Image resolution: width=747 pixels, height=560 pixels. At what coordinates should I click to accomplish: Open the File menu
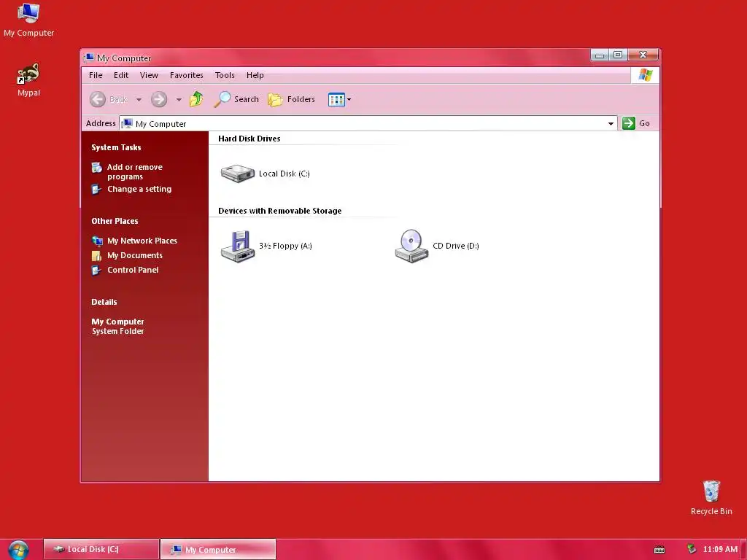pos(96,75)
